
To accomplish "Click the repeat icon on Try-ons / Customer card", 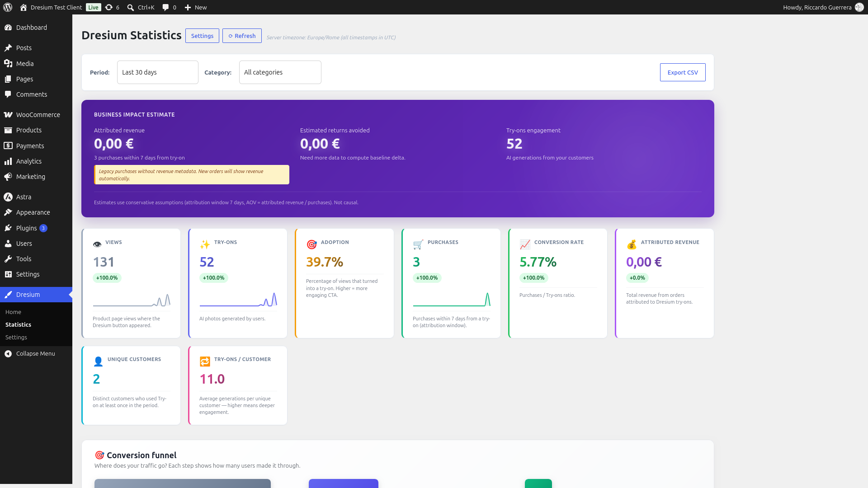I will 205,361.
